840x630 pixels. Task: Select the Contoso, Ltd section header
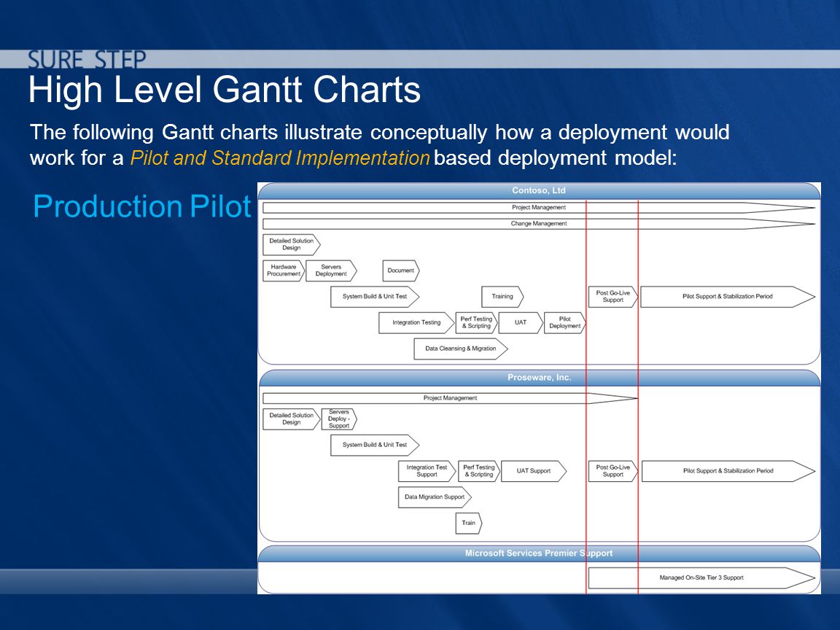539,191
